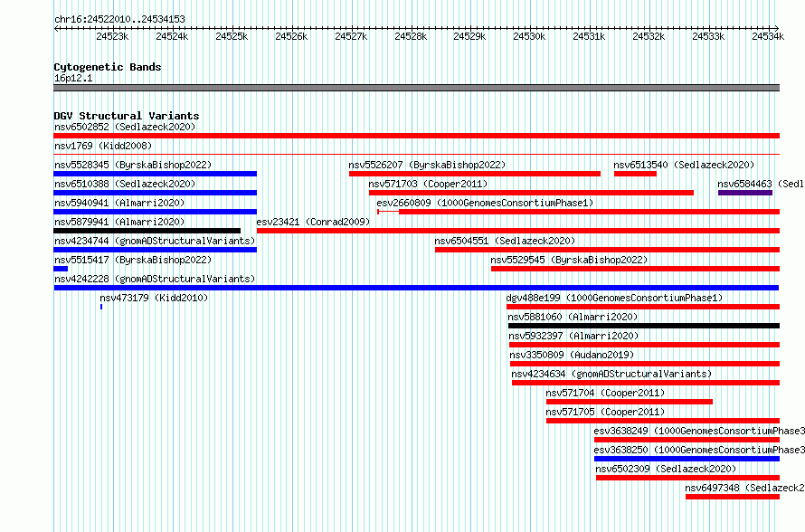The width and height of the screenshot is (805, 532).
Task: Click the 24534k ruler tick label
Action: tap(768, 36)
